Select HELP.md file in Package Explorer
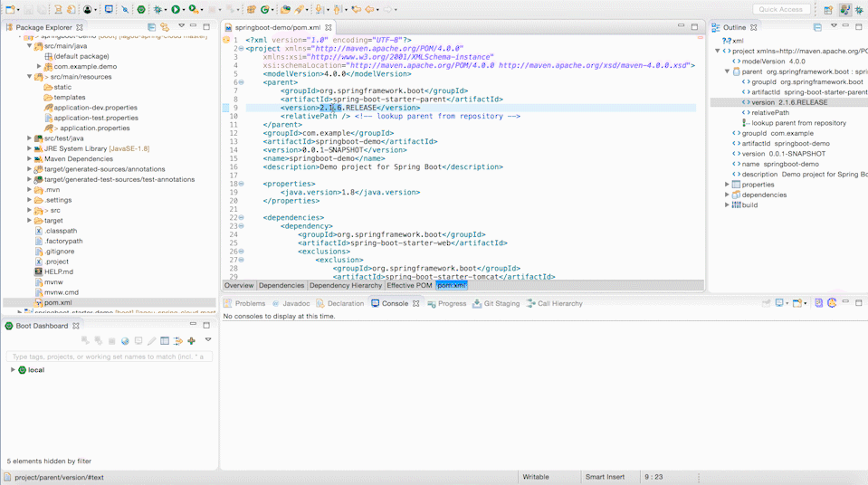The height and width of the screenshot is (485, 868). [59, 271]
